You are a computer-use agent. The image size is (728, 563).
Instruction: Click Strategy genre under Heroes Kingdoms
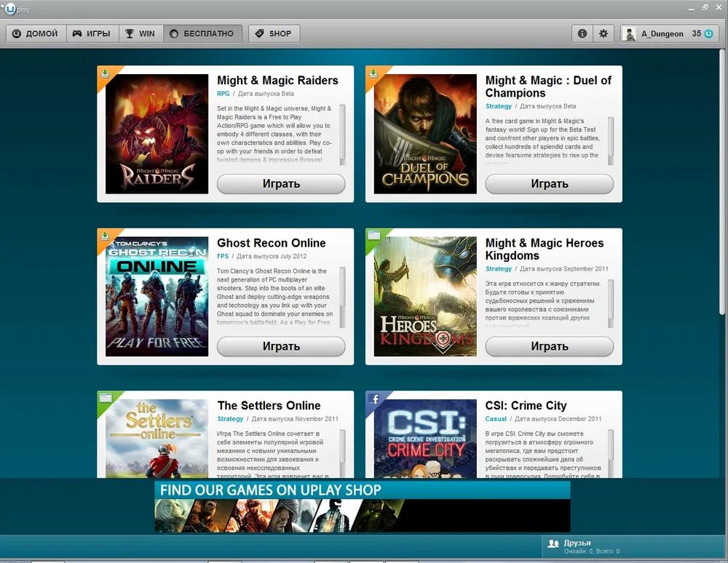499,269
